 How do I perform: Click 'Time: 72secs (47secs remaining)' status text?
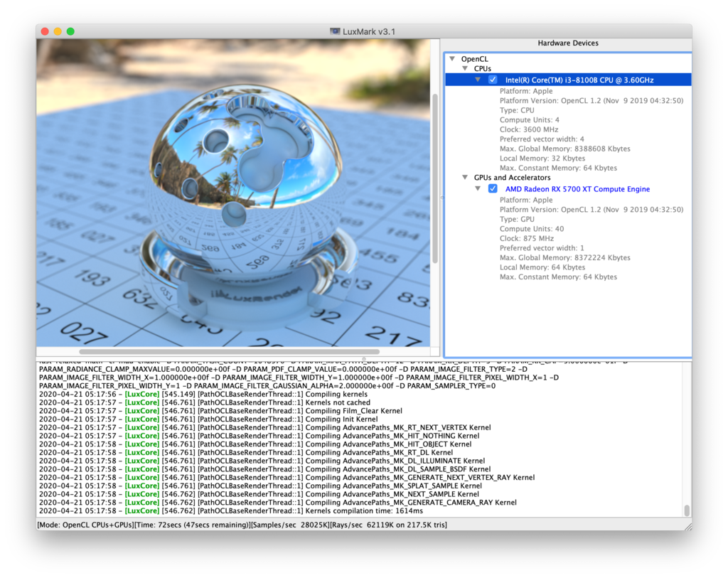[192, 525]
